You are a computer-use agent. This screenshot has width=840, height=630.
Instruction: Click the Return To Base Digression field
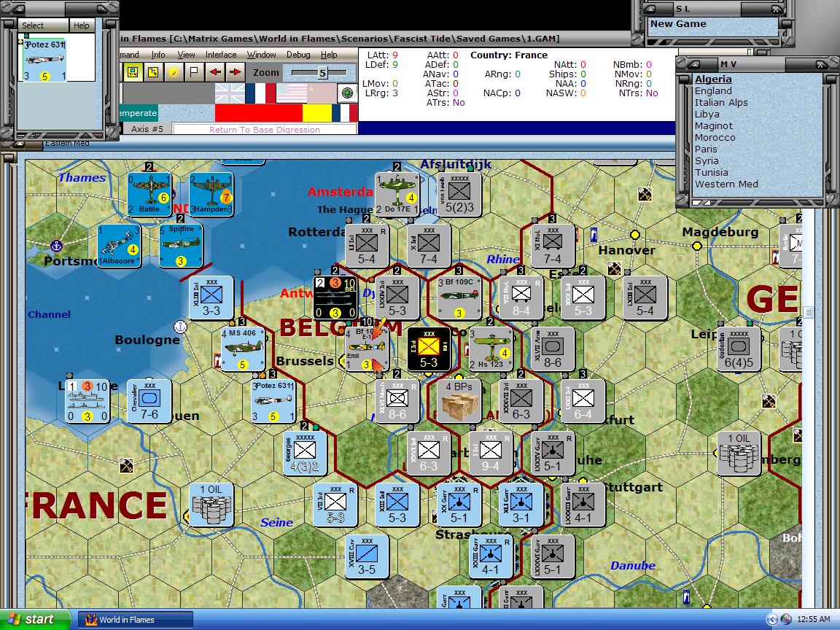[265, 130]
